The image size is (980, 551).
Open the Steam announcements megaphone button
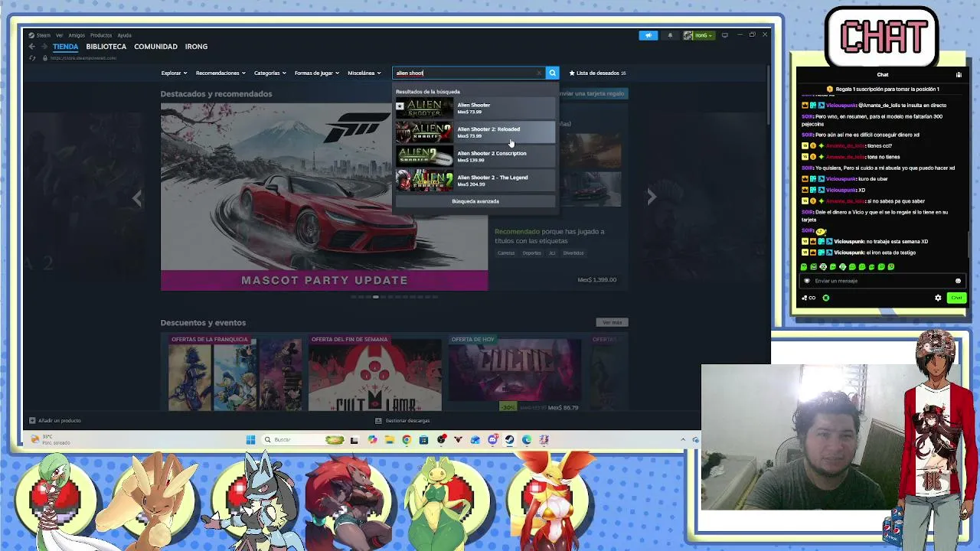pos(648,35)
